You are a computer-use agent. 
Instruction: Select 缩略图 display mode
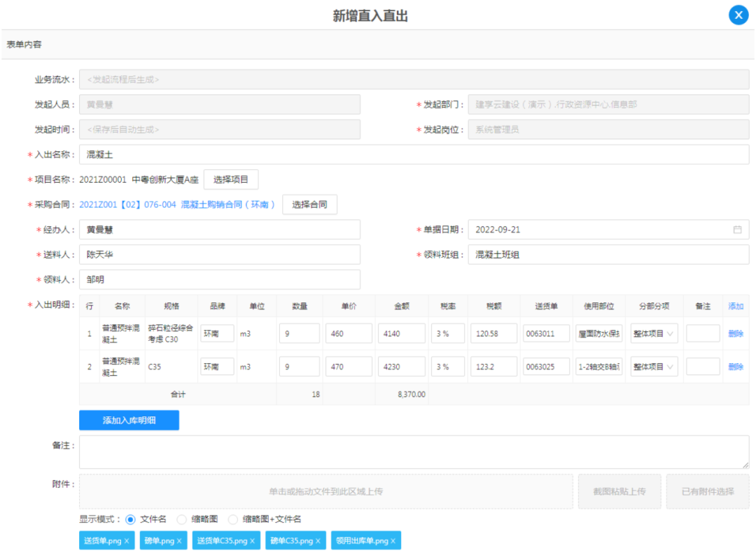coord(182,519)
